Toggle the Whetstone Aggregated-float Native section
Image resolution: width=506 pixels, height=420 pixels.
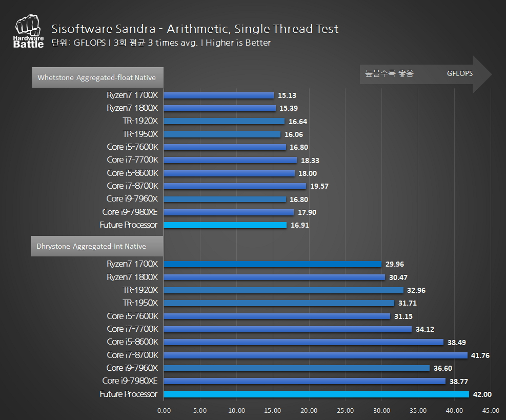click(x=97, y=77)
